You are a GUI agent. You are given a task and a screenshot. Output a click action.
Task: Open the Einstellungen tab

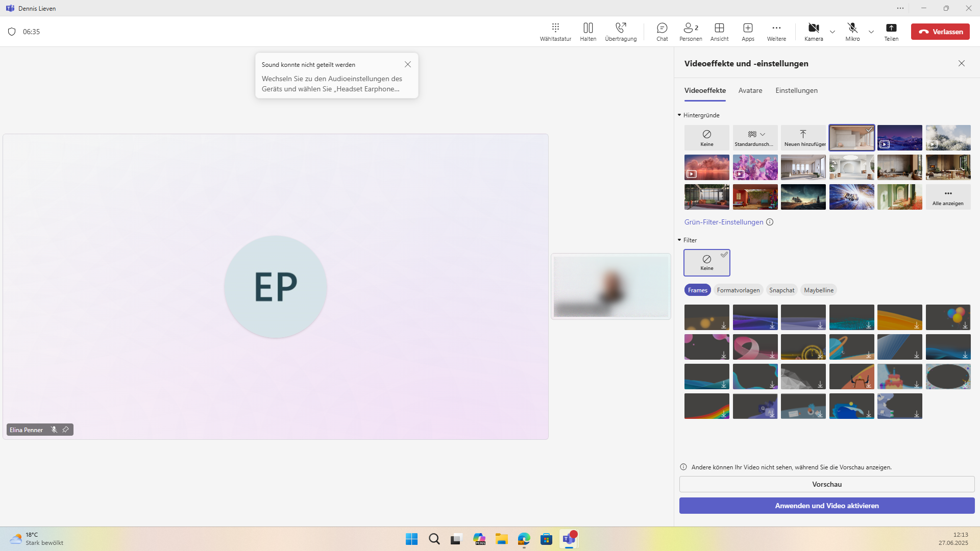click(x=796, y=90)
